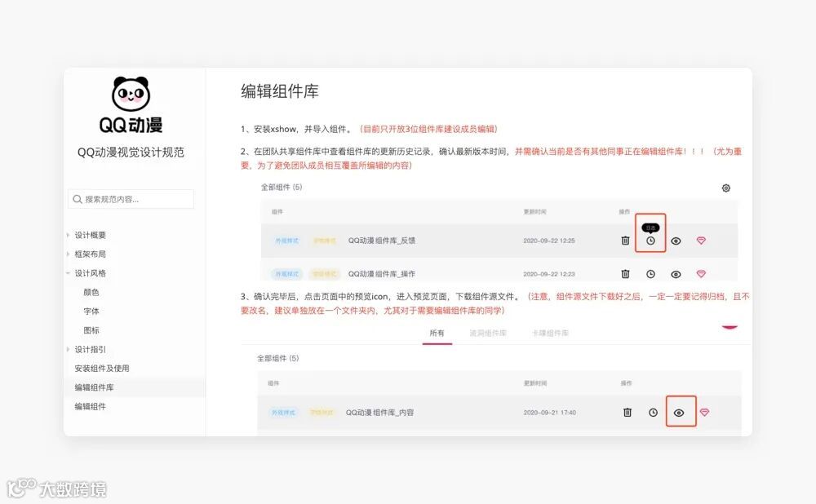Click the diamond icon for 组件库_反馈
The height and width of the screenshot is (504, 816).
(701, 241)
